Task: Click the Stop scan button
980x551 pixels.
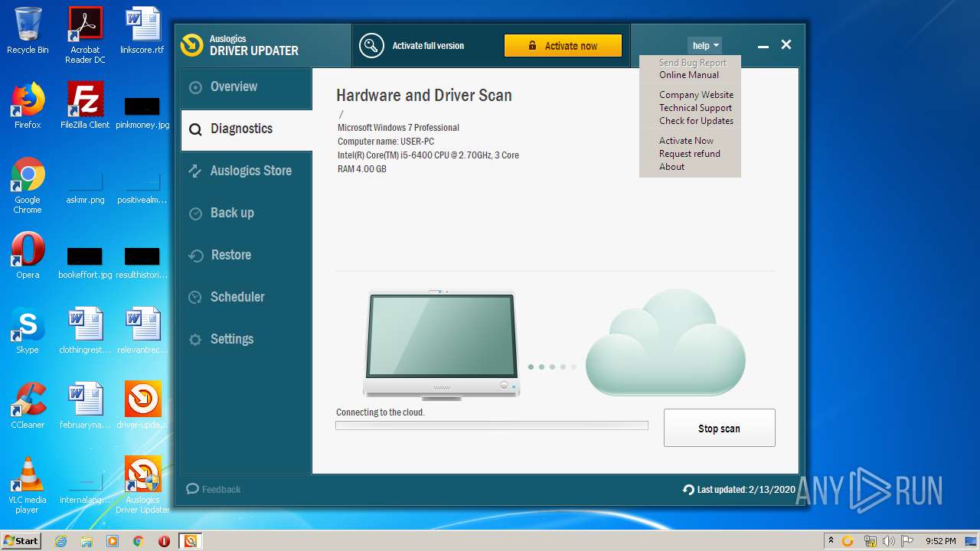Action: [719, 429]
